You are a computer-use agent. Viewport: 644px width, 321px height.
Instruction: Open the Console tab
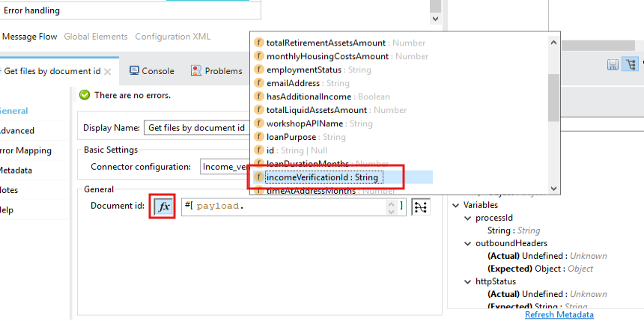pyautogui.click(x=152, y=71)
